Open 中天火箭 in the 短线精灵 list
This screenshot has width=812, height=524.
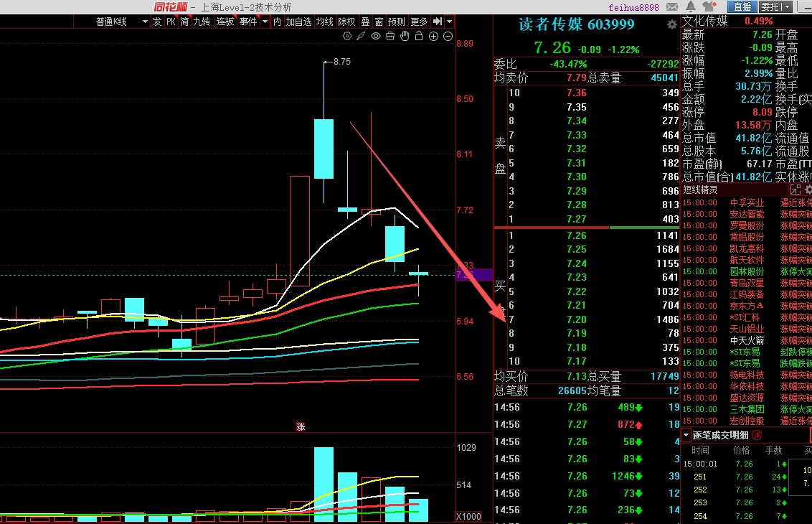(x=747, y=340)
